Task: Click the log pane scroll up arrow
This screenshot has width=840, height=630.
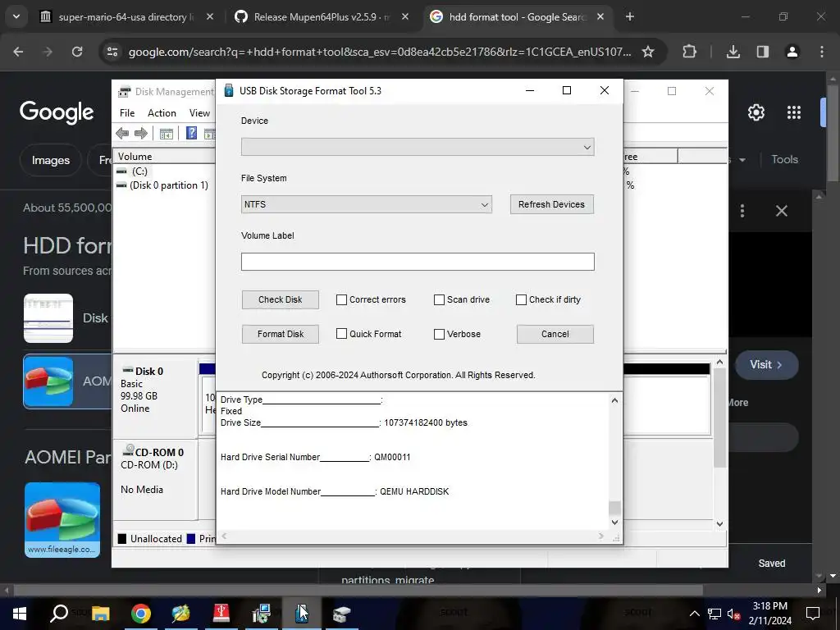Action: click(614, 400)
